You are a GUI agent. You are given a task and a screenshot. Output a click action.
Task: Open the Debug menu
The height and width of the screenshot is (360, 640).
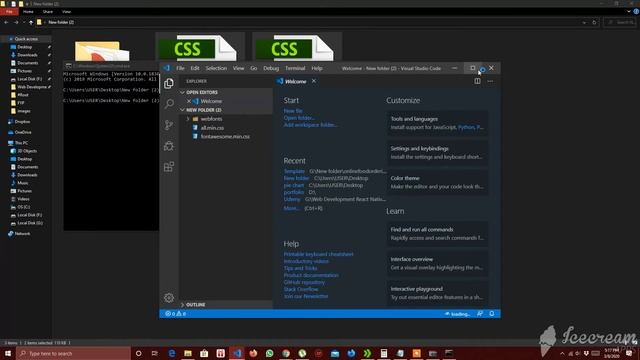271,68
